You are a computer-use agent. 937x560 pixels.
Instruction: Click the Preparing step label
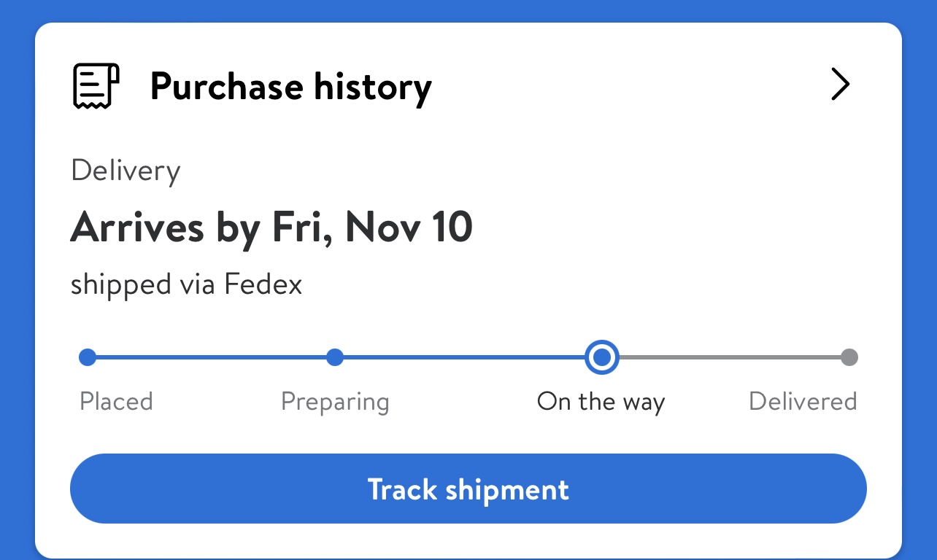tap(335, 402)
